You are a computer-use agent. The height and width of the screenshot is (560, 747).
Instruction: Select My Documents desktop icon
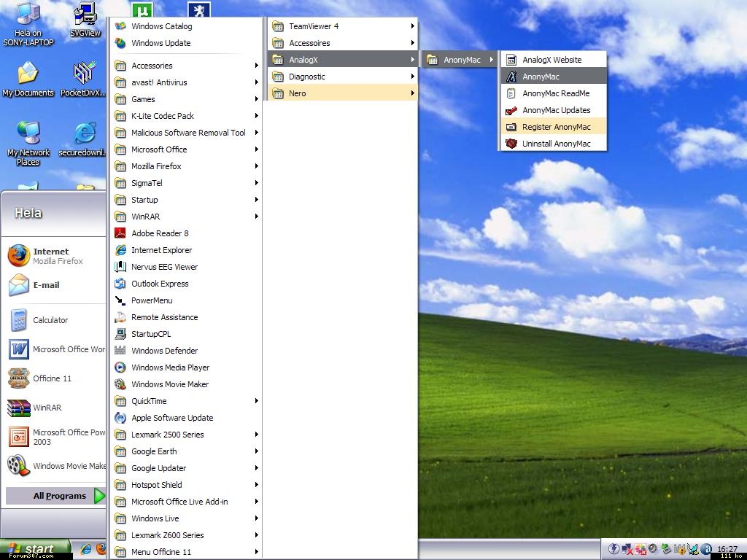28,79
